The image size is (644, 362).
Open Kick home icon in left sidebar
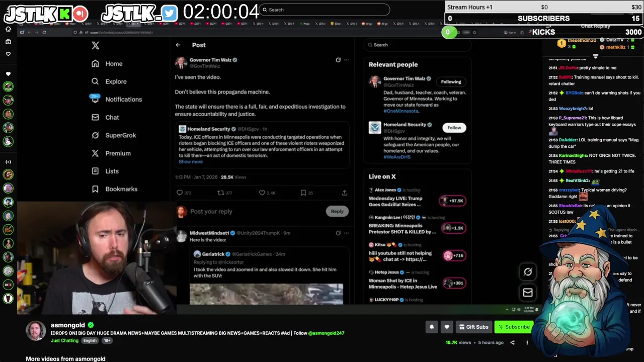pyautogui.click(x=8, y=29)
